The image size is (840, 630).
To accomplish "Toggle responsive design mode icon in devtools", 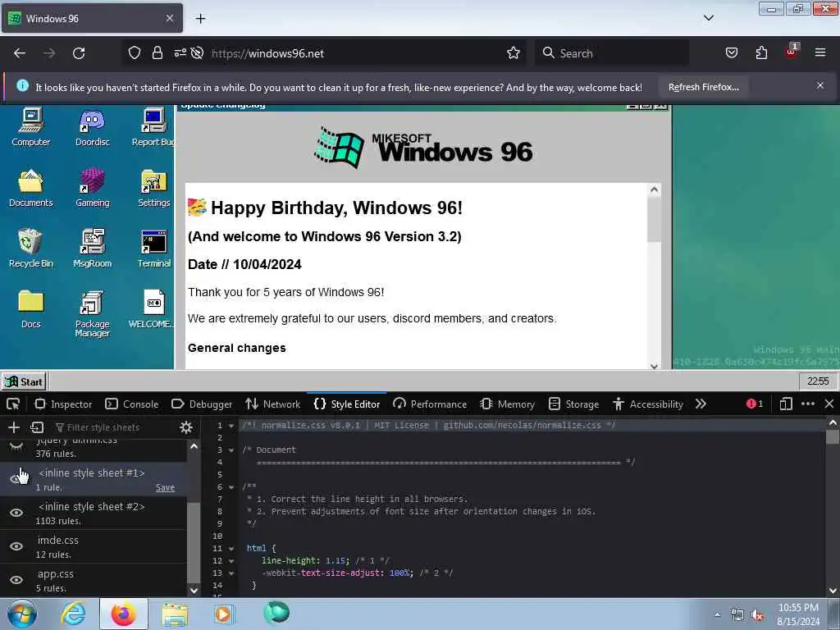I will tap(786, 404).
